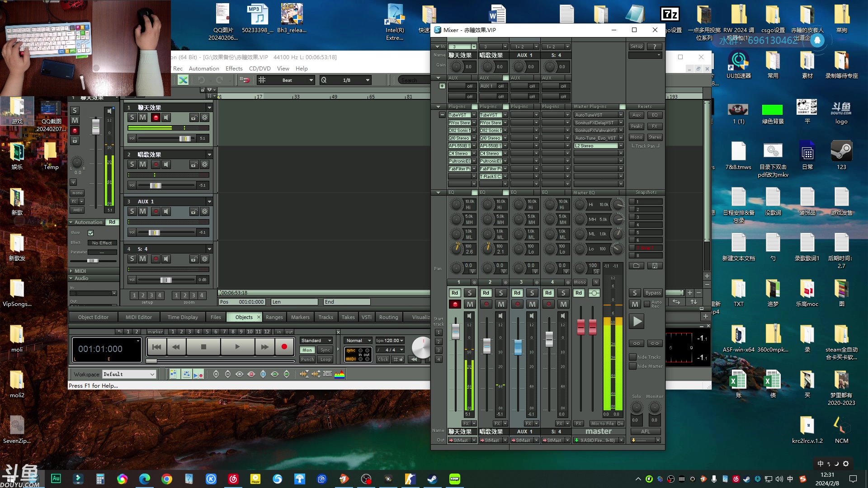Image resolution: width=868 pixels, height=488 pixels.
Task: Click the Play button in the transport bar
Action: 237,347
